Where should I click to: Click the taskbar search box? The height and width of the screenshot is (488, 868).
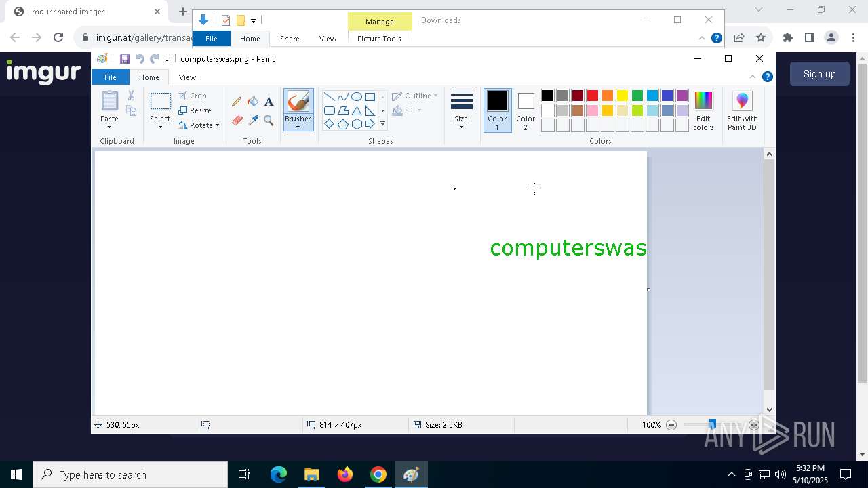click(130, 474)
